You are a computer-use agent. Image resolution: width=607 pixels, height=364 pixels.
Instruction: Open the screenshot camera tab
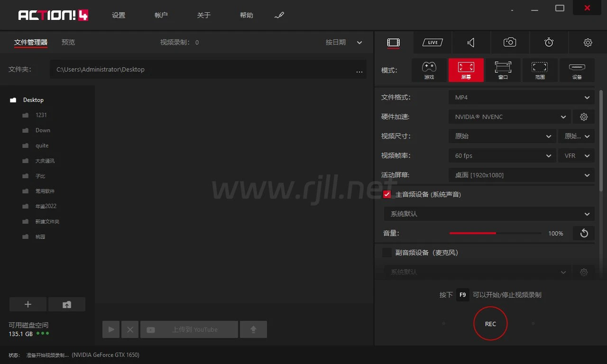click(510, 43)
